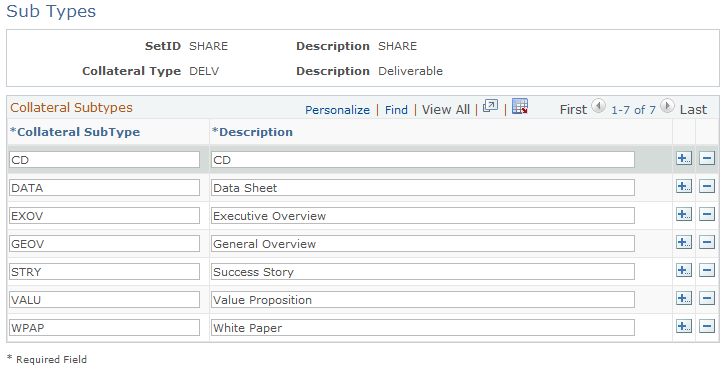Click the Find link in grid header
This screenshot has width=726, height=369.
pos(396,110)
